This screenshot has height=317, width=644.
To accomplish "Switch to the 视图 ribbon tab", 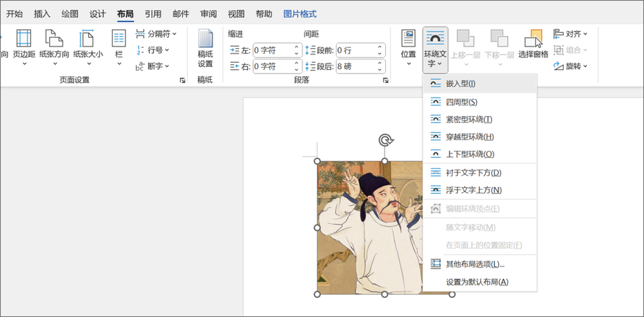I will tap(236, 14).
